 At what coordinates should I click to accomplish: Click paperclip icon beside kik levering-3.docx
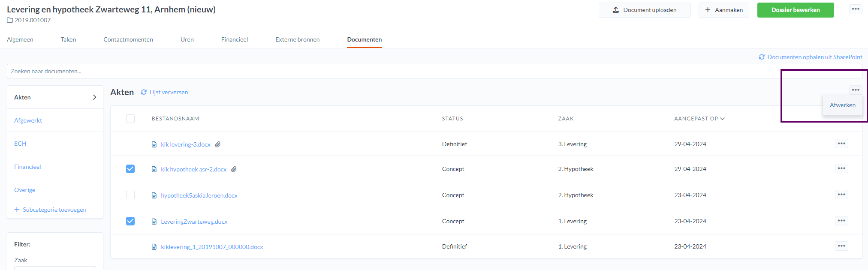[218, 144]
